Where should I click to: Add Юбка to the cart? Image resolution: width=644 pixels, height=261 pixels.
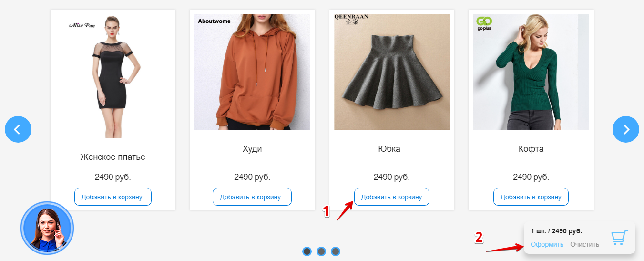click(x=391, y=197)
